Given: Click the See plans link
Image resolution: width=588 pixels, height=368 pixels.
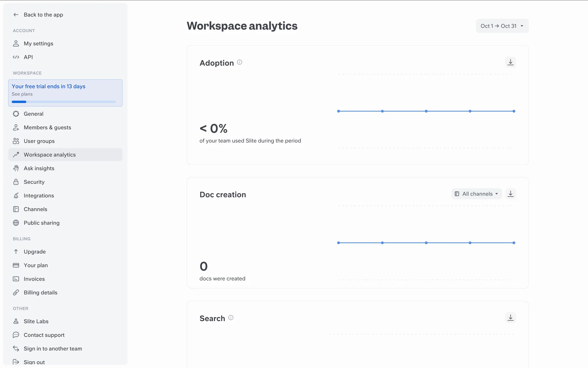Looking at the screenshot, I should coord(22,94).
